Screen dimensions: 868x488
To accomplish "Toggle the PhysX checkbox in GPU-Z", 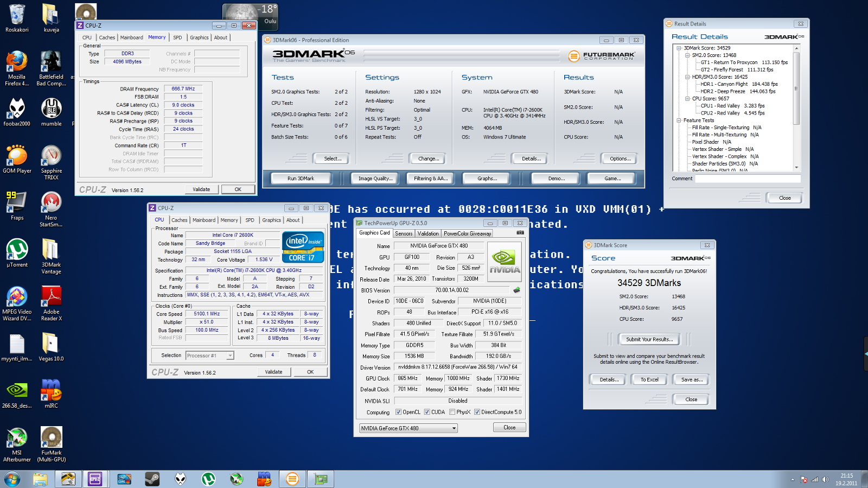I will click(x=452, y=412).
